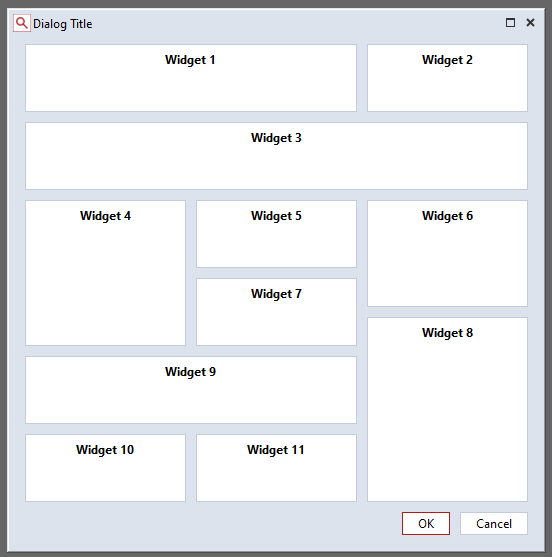Close the dialog with the X icon
Screen dimensions: 552x557
tap(530, 23)
